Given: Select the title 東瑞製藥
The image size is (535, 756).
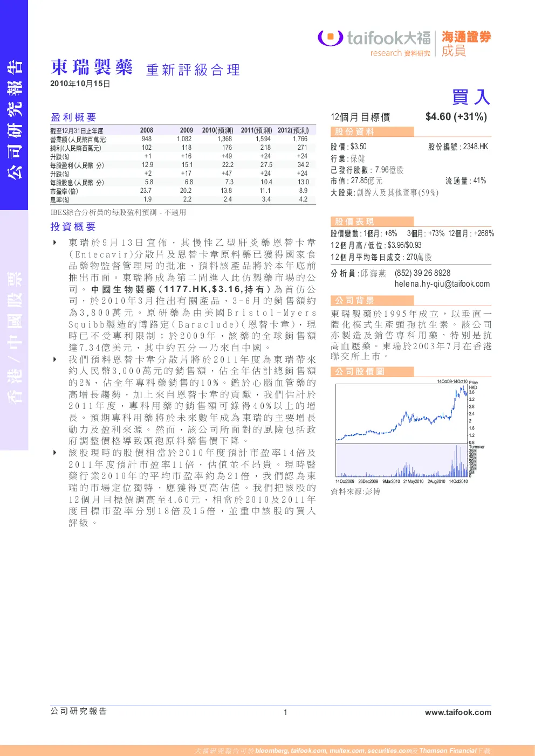Looking at the screenshot, I should pyautogui.click(x=92, y=68).
